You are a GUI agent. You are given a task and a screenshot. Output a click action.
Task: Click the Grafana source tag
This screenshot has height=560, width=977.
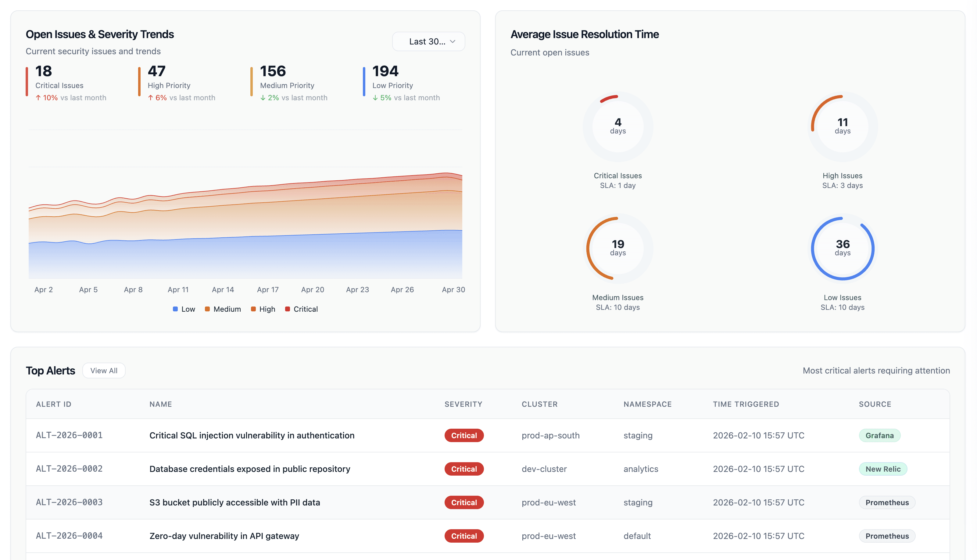coord(879,435)
